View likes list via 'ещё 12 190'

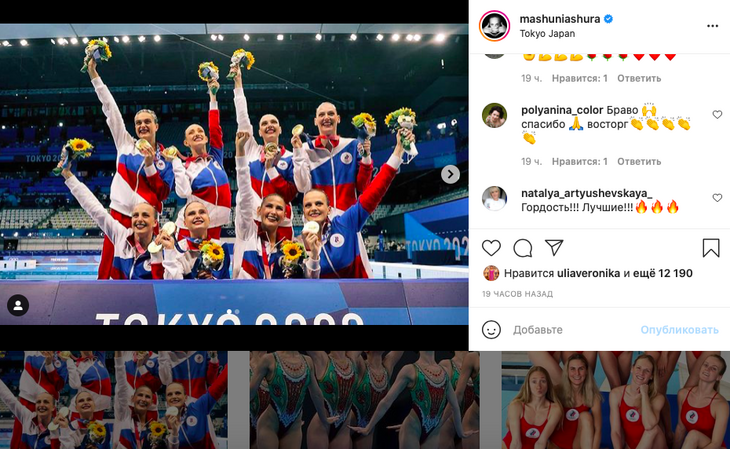click(x=662, y=273)
